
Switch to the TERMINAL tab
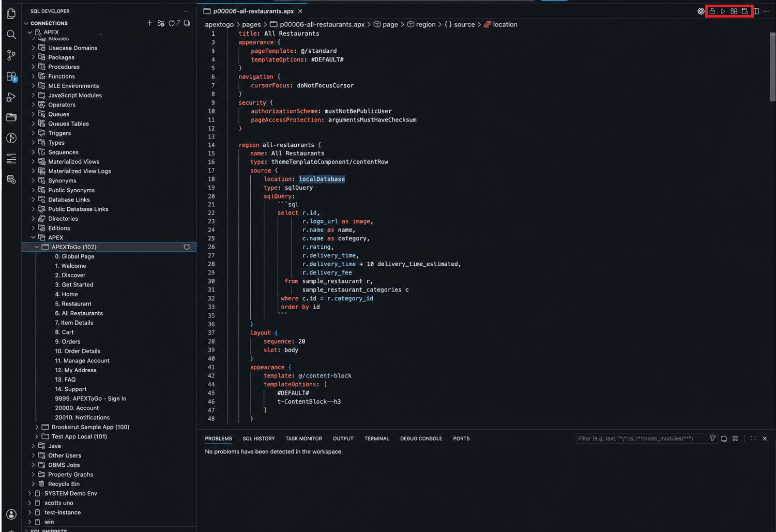pos(376,438)
